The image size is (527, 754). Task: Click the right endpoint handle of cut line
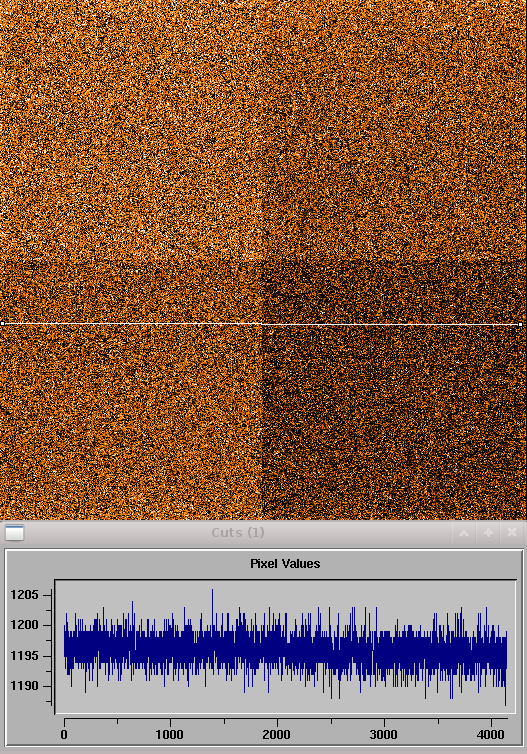520,325
